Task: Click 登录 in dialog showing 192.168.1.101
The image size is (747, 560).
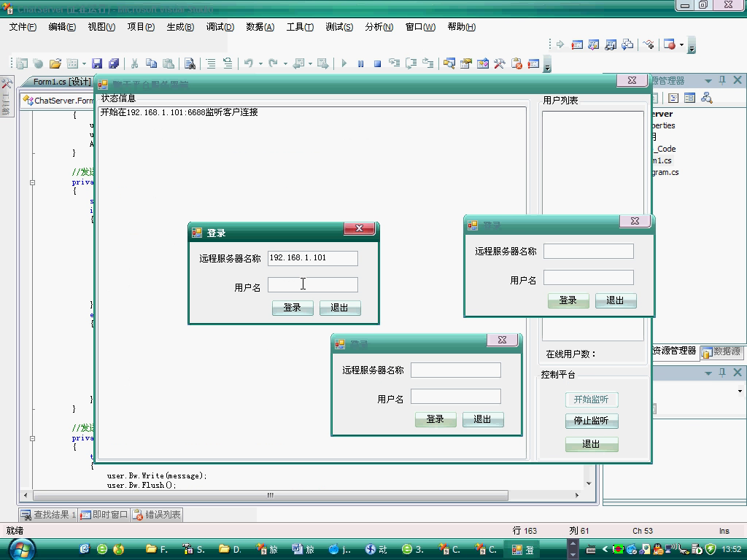Action: coord(293,308)
